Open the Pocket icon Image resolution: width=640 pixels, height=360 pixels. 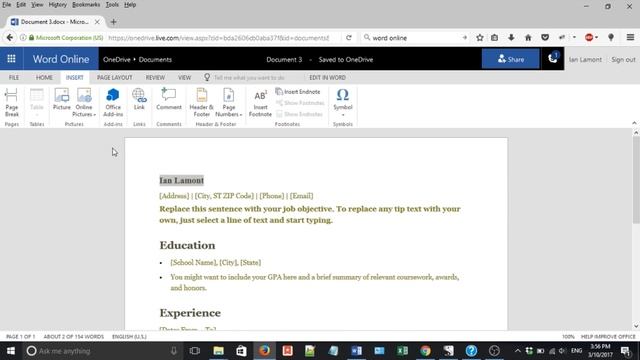click(545, 38)
